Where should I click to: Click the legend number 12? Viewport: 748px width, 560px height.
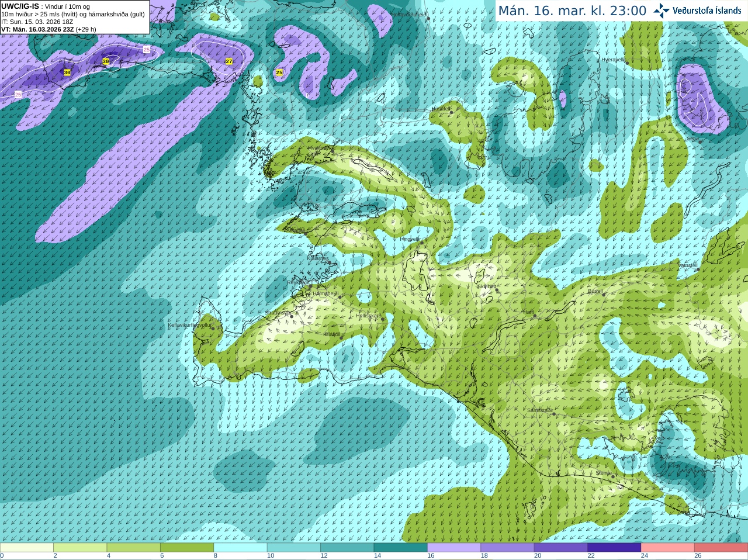tap(324, 556)
